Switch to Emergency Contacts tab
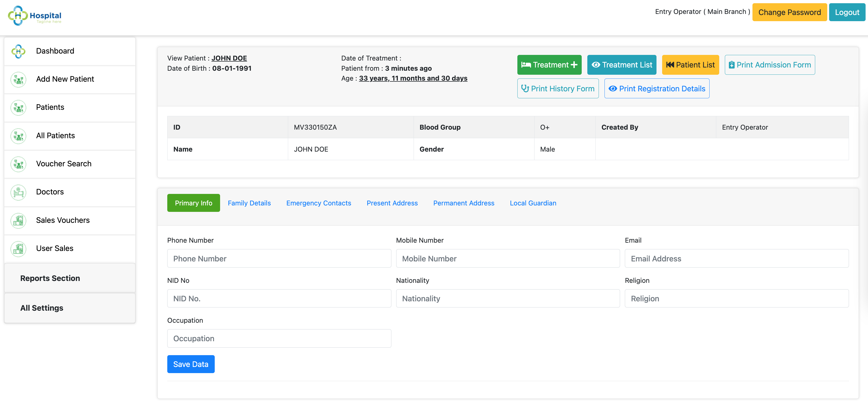868x413 pixels. coord(318,203)
